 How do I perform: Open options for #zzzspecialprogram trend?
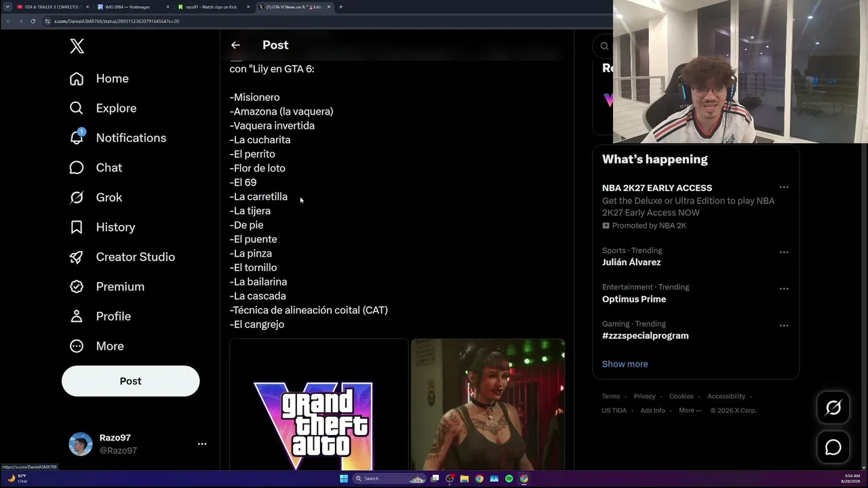(x=784, y=325)
